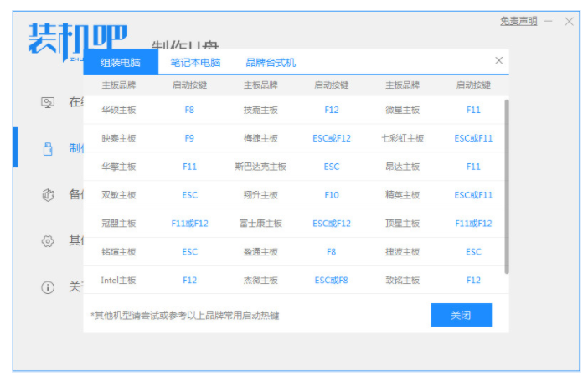Viewport: 588px width, 376px height.
Task: Click F8 hotkey next to 华硕主板
Action: (x=189, y=110)
